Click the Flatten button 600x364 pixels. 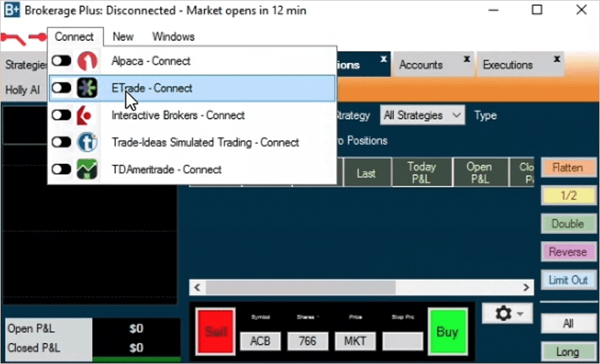point(568,168)
